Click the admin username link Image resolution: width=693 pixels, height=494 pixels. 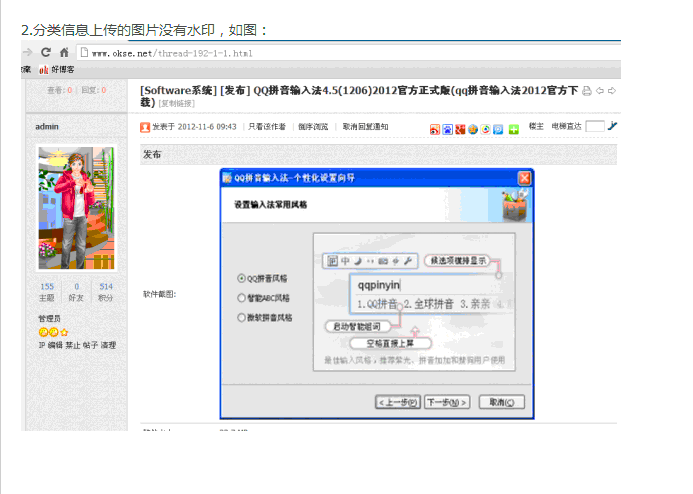coord(47,127)
